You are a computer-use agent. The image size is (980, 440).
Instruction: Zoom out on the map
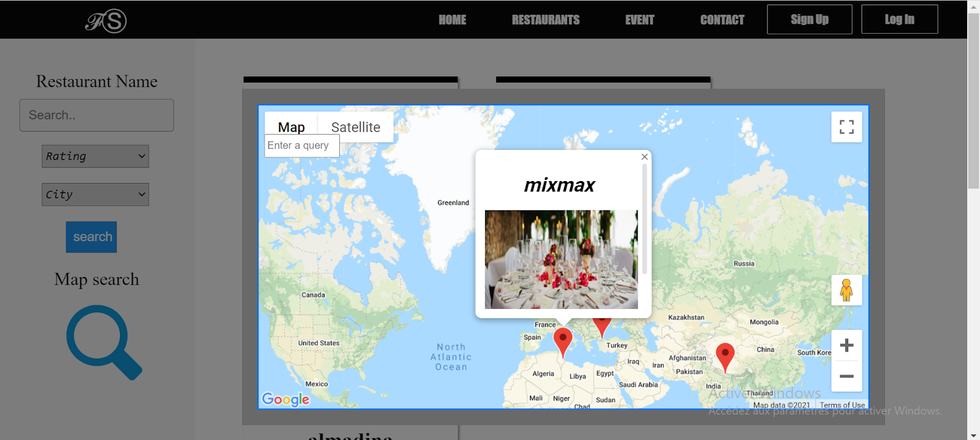point(846,376)
